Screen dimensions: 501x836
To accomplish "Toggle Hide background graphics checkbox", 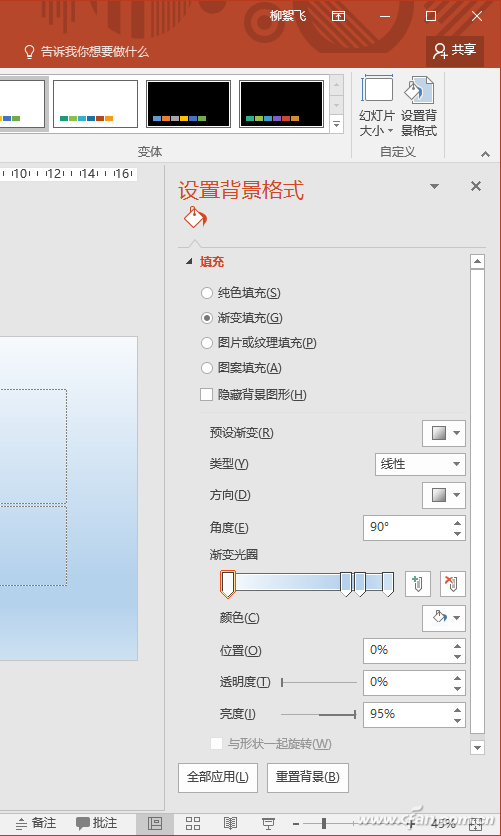I will pos(206,395).
